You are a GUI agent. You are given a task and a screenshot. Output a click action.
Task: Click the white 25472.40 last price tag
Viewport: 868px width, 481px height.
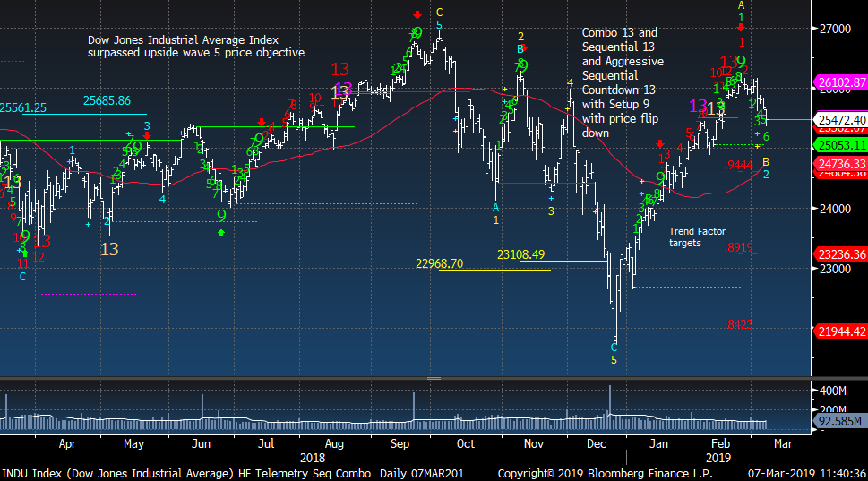pos(841,119)
